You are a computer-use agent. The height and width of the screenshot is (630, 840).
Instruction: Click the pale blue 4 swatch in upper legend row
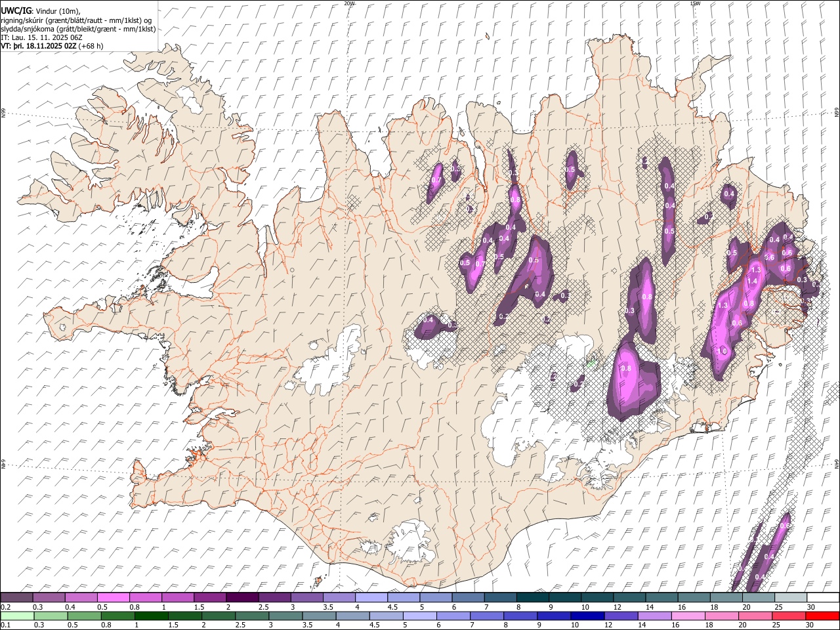(371, 597)
